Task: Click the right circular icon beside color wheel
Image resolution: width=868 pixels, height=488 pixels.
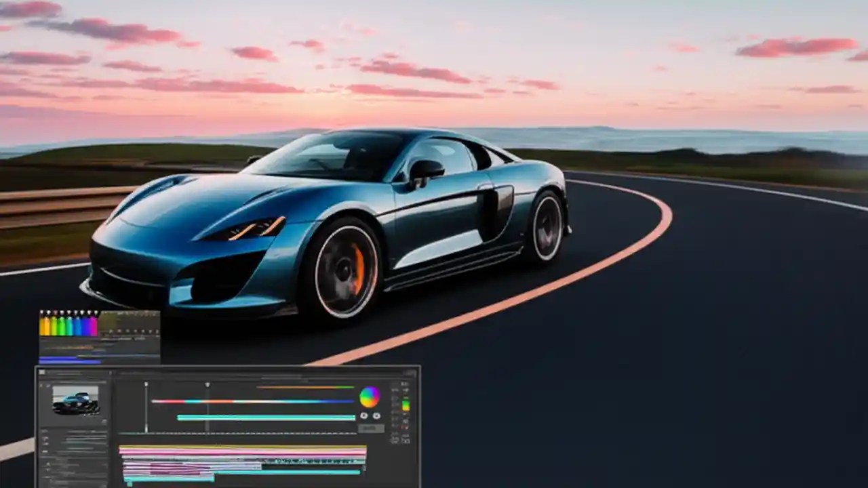Action: pos(376,415)
